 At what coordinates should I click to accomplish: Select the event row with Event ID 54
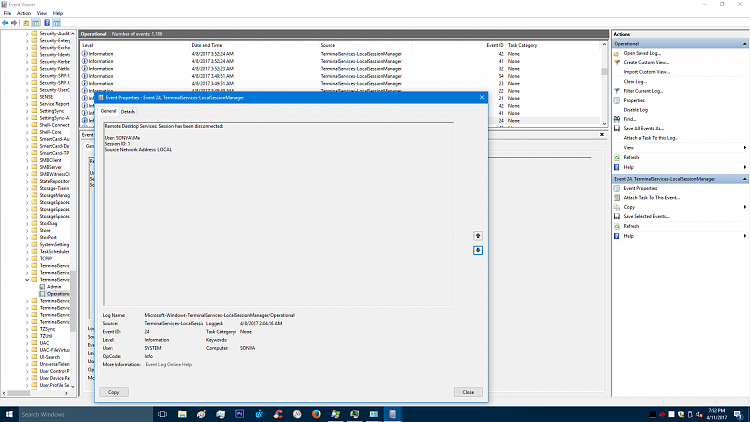(x=340, y=76)
